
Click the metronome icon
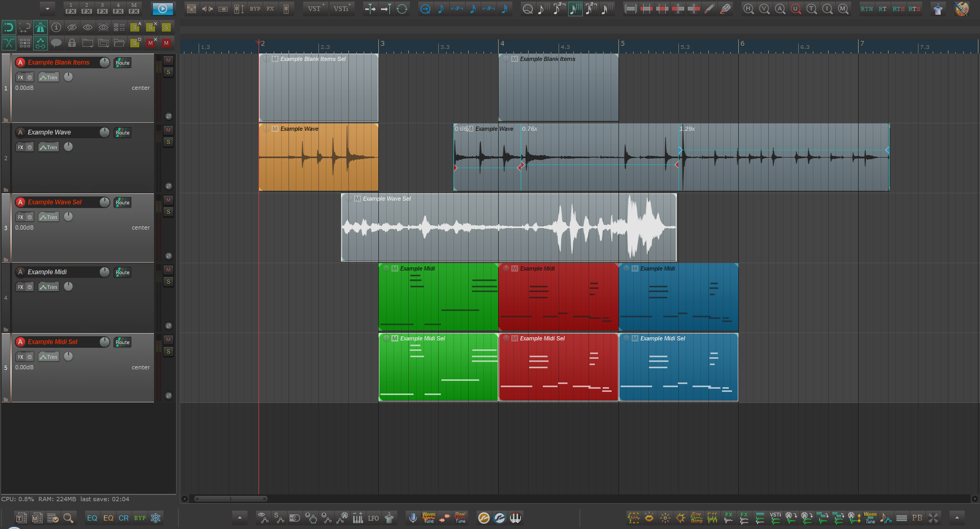click(x=40, y=27)
